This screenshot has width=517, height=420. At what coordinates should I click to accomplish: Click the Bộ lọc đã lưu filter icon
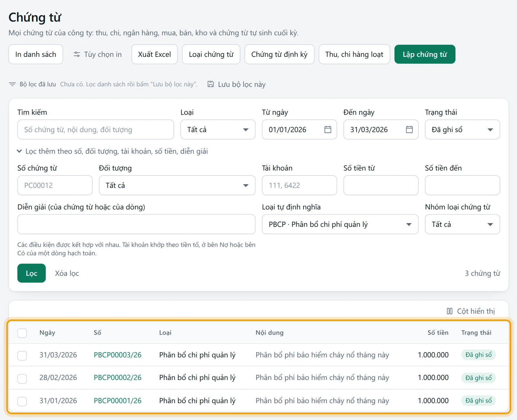12,84
